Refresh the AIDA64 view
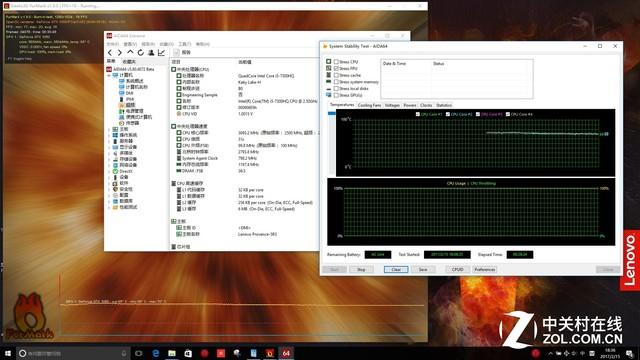Screen dimensions: 640x360 pyautogui.click(x=140, y=53)
